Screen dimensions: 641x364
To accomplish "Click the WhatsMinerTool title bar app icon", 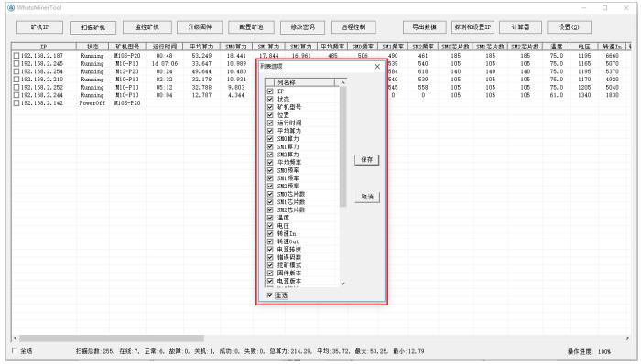I will tap(11, 7).
